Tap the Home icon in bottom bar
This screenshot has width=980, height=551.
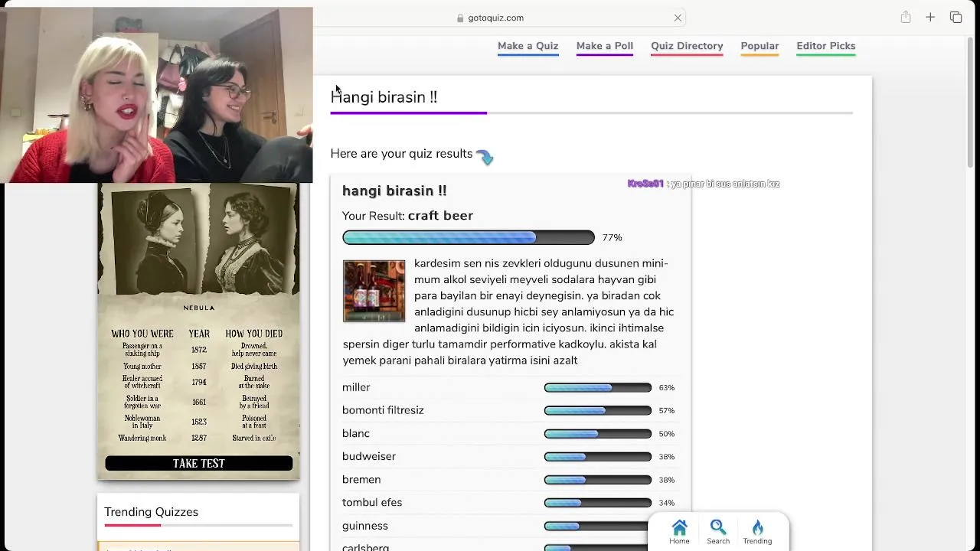(679, 532)
